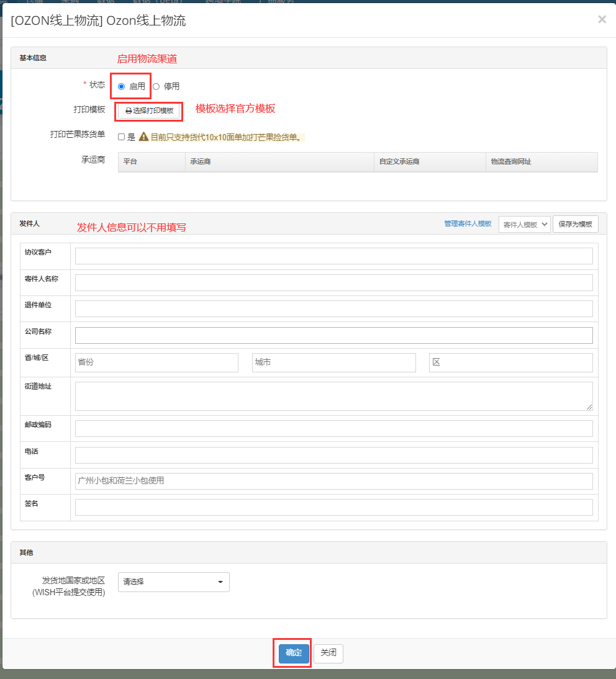
Task: Click the 客户号 field with 广州小包 placeholder
Action: coord(333,481)
